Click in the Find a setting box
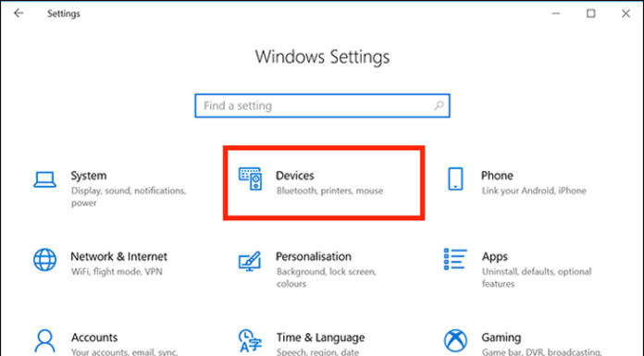Image resolution: width=644 pixels, height=356 pixels. [322, 105]
